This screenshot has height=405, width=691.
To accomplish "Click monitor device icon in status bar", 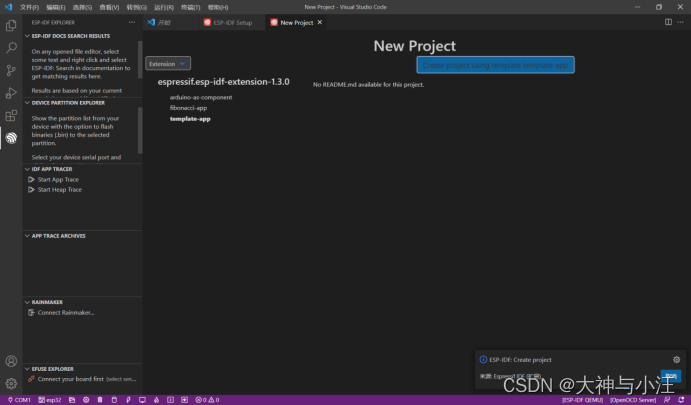I will (142, 400).
